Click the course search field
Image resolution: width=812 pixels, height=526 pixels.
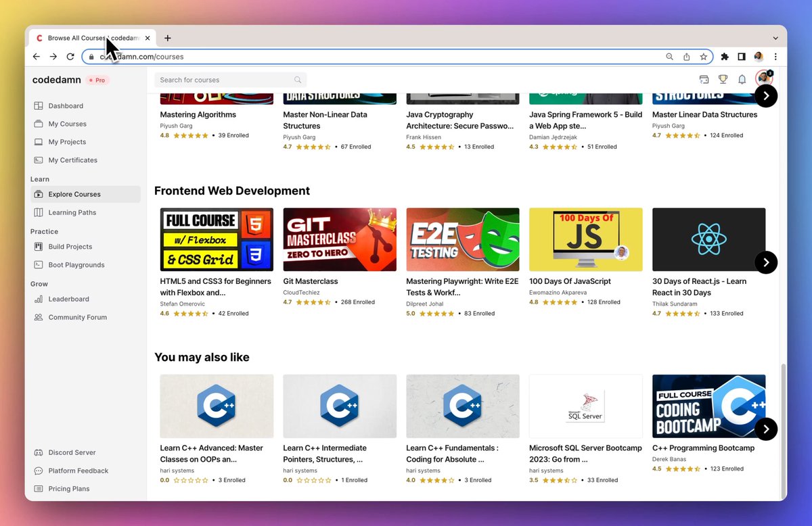pyautogui.click(x=231, y=80)
